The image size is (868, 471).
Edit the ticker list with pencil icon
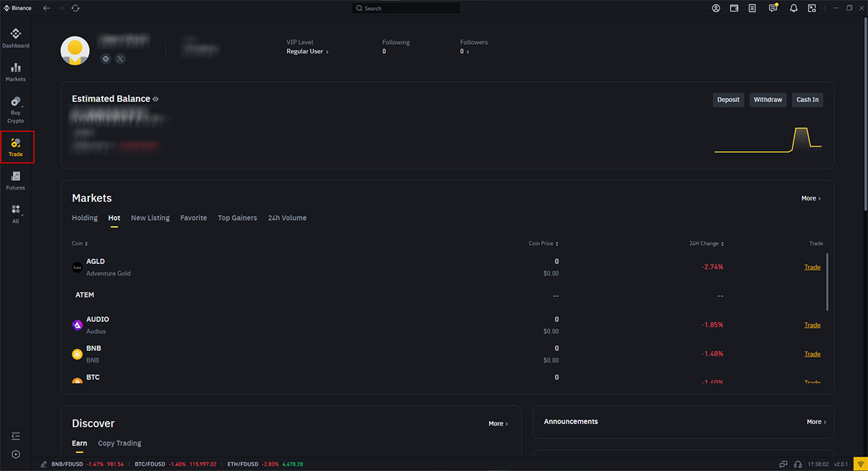click(43, 464)
